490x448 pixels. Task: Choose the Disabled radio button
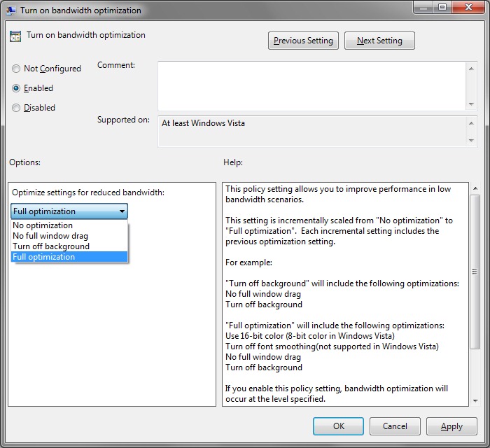click(16, 108)
